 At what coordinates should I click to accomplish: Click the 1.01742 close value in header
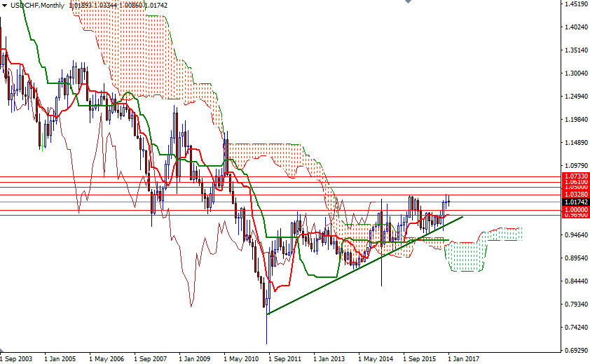click(155, 6)
